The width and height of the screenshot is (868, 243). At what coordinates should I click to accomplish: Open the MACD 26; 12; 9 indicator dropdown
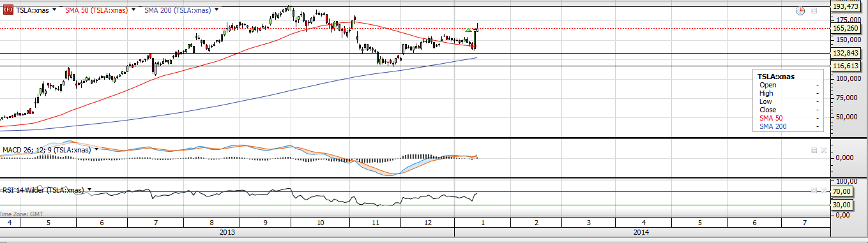click(96, 149)
